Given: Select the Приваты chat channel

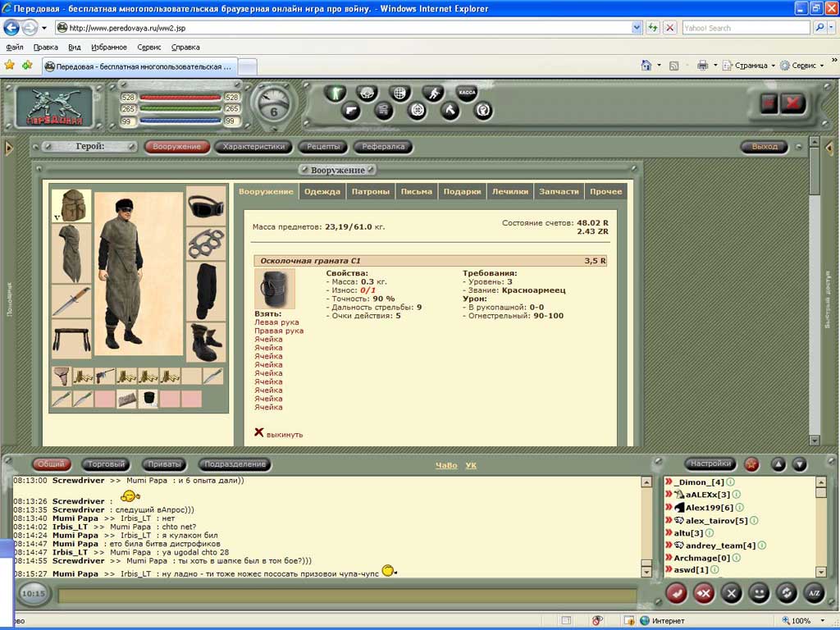Looking at the screenshot, I should click(x=164, y=464).
